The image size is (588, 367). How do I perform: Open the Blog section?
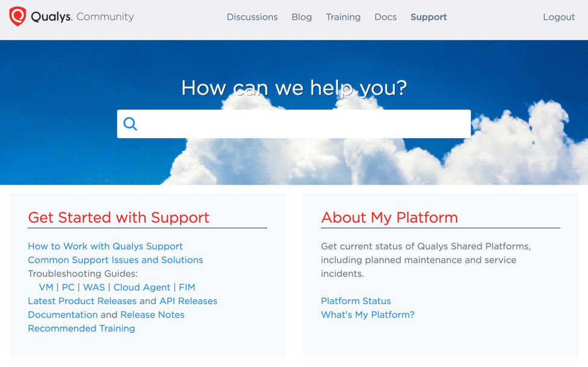(x=301, y=17)
